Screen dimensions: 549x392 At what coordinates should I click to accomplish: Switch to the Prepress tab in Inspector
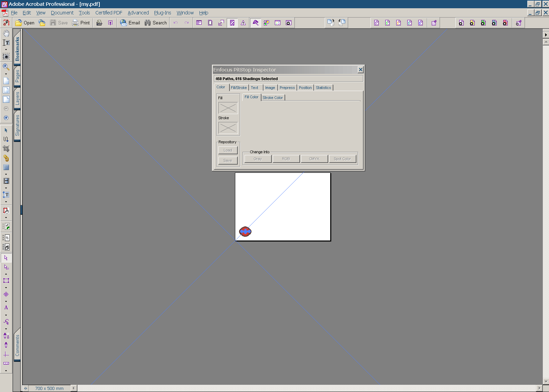click(x=287, y=88)
